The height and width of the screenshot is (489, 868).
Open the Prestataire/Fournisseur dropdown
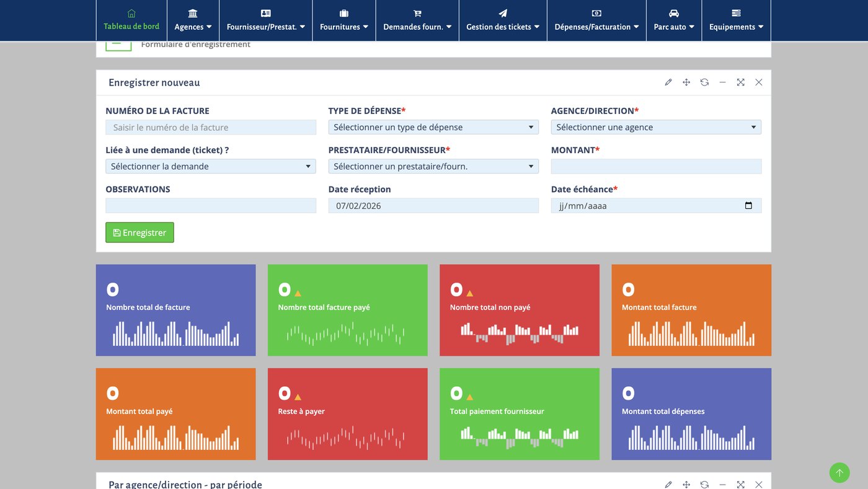pyautogui.click(x=433, y=166)
